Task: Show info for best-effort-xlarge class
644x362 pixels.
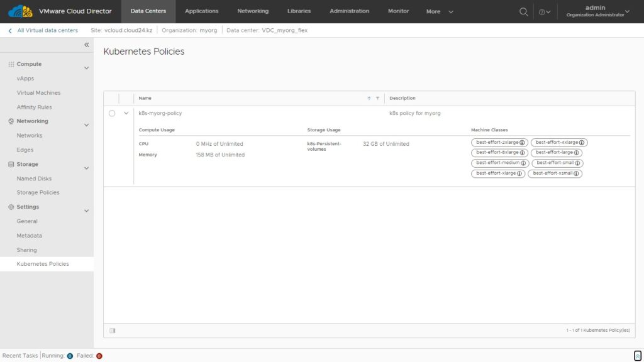Action: click(x=519, y=173)
